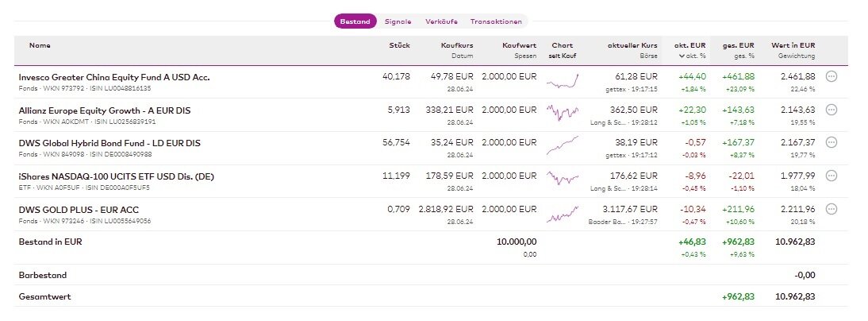Open options menu for iShares NASDAQ-100 ETF
868x321 pixels.
(832, 176)
